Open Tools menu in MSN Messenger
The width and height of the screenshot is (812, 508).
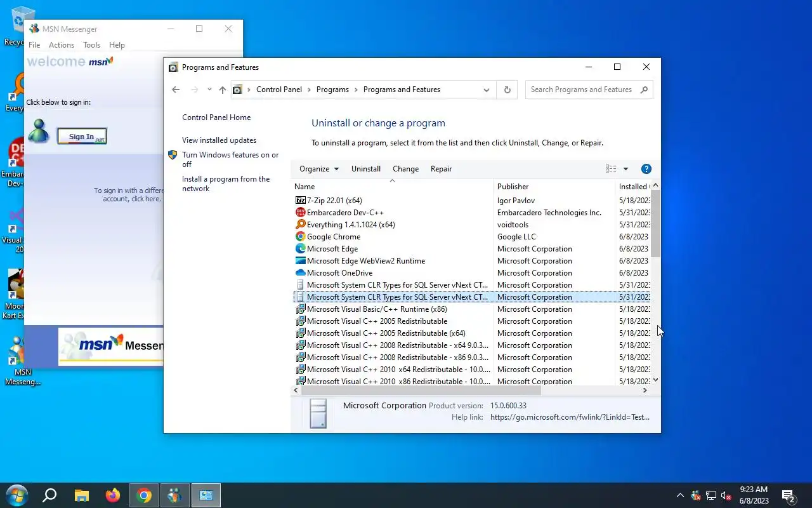coord(92,45)
